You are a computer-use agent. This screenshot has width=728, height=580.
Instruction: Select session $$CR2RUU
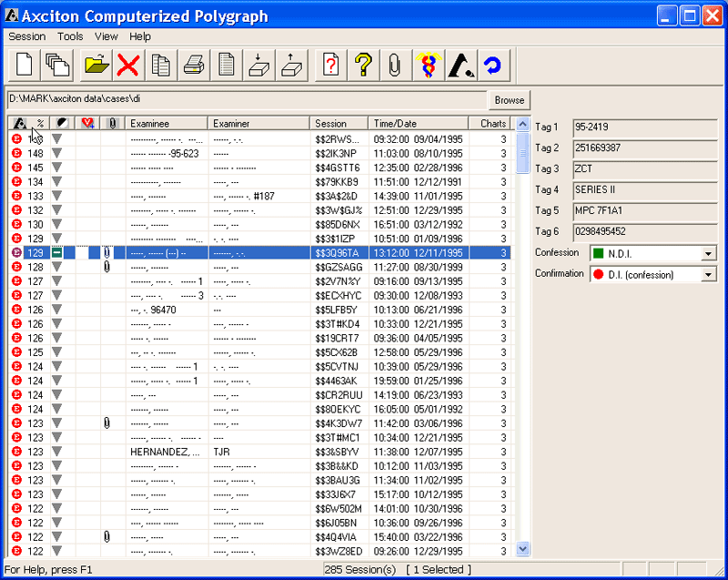pos(260,395)
